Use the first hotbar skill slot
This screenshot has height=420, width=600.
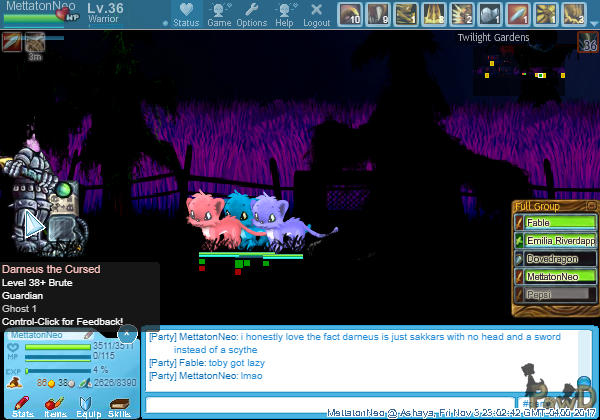(350, 14)
